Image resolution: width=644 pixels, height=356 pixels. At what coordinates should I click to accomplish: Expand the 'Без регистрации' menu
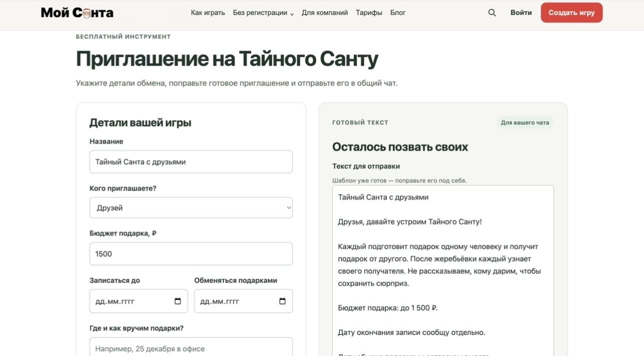click(x=263, y=13)
